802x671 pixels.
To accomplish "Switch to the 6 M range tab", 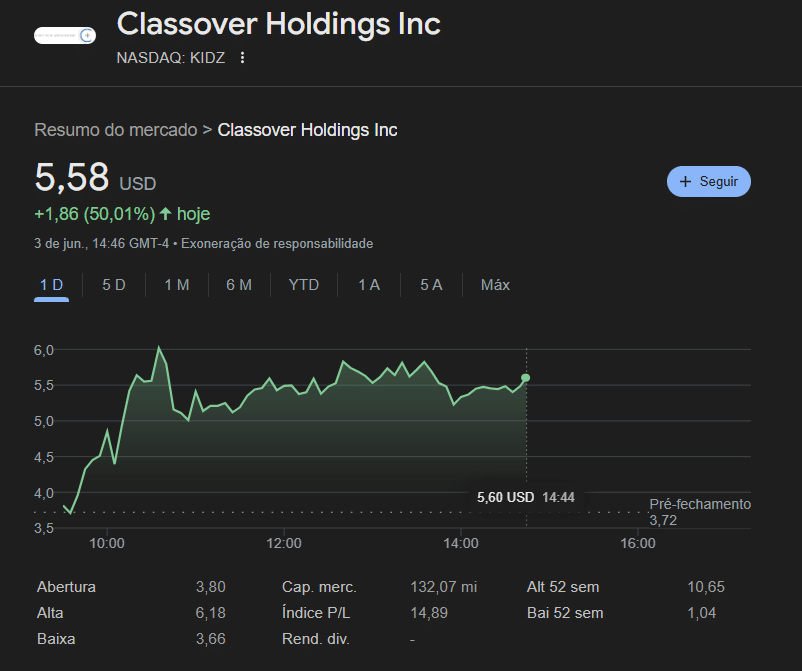I will coord(239,285).
